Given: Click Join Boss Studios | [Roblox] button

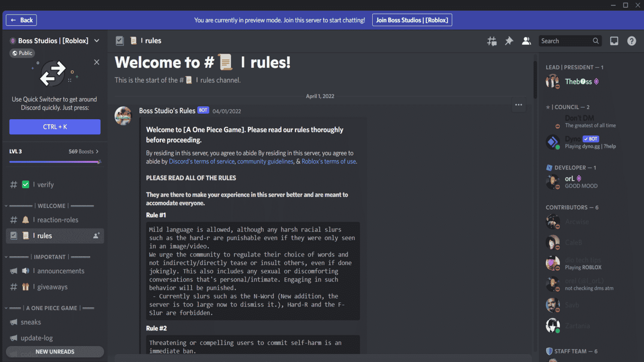Looking at the screenshot, I should click(x=412, y=20).
